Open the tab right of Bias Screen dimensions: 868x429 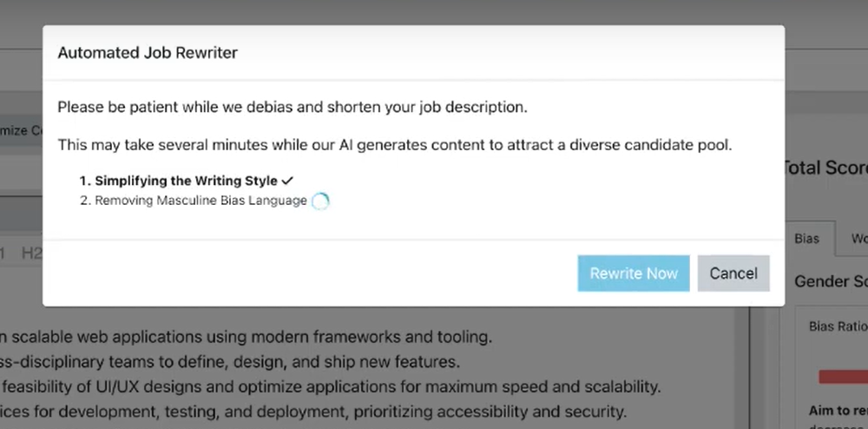(856, 239)
